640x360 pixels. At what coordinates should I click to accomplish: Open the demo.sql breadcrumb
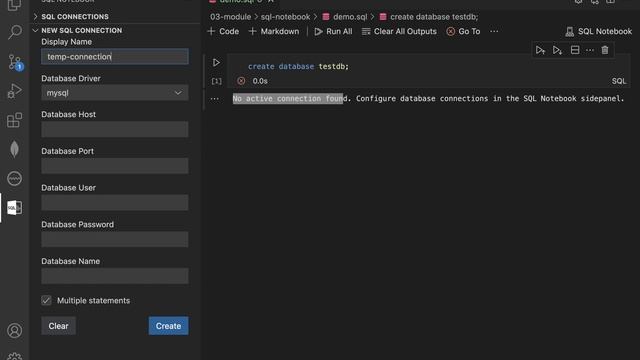[x=345, y=17]
